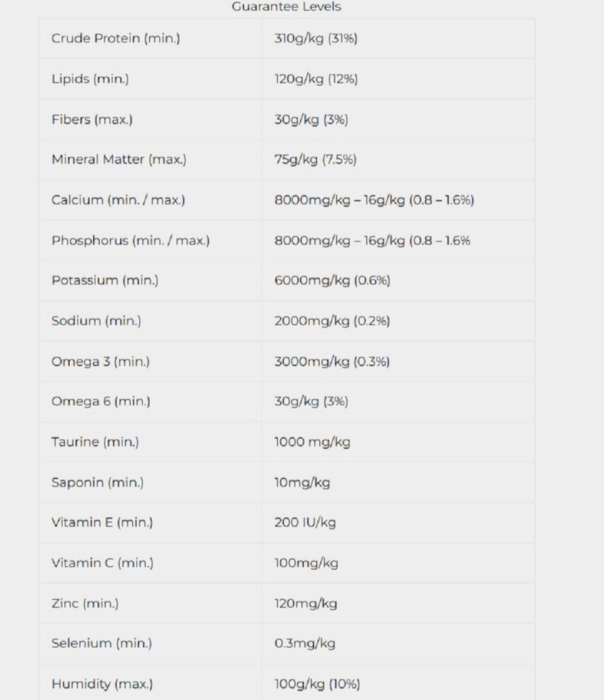Screen dimensions: 604x700
Task: Select the Calcium (min. / max.) label
Action: pyautogui.click(x=119, y=200)
